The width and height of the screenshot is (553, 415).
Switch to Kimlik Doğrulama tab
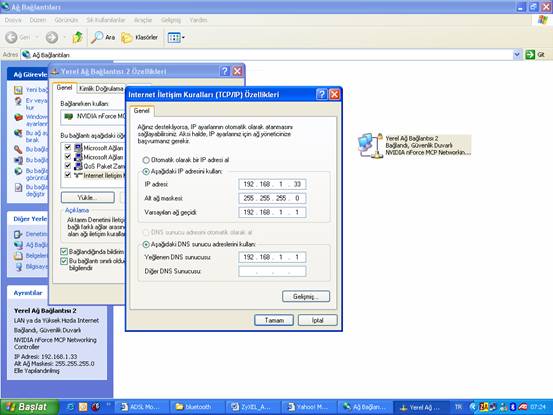101,89
